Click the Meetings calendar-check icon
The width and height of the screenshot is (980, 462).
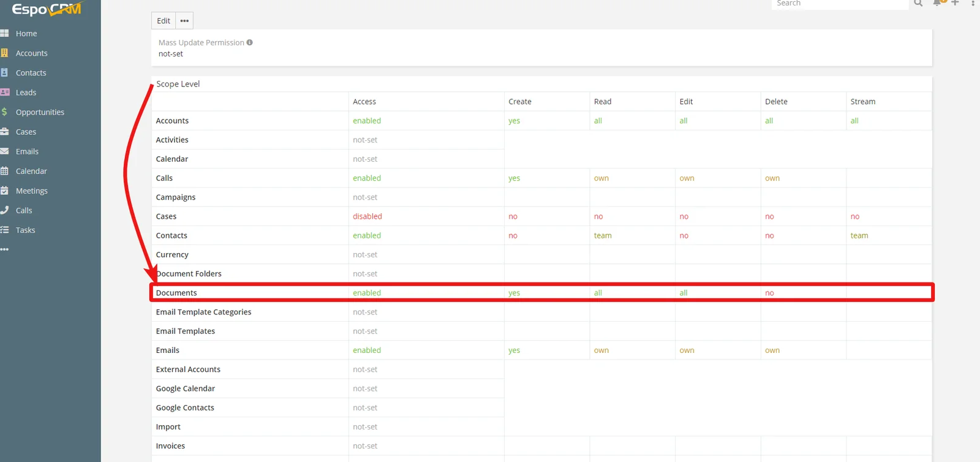click(x=4, y=190)
